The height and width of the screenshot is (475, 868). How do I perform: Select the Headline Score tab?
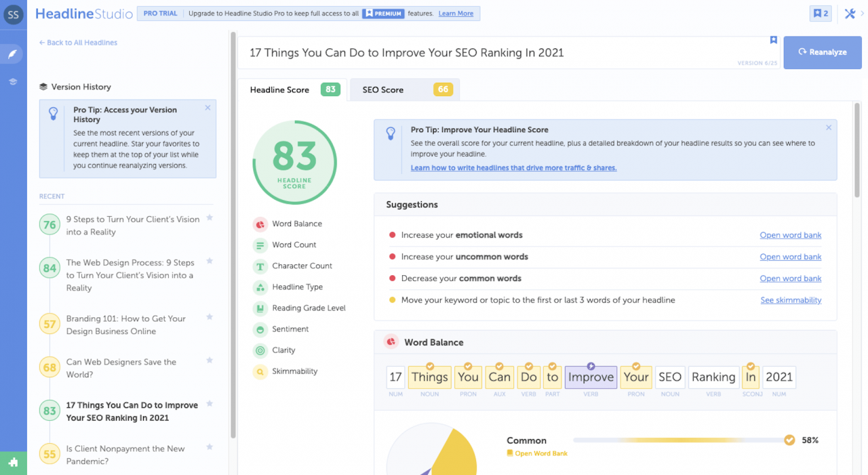coord(292,89)
